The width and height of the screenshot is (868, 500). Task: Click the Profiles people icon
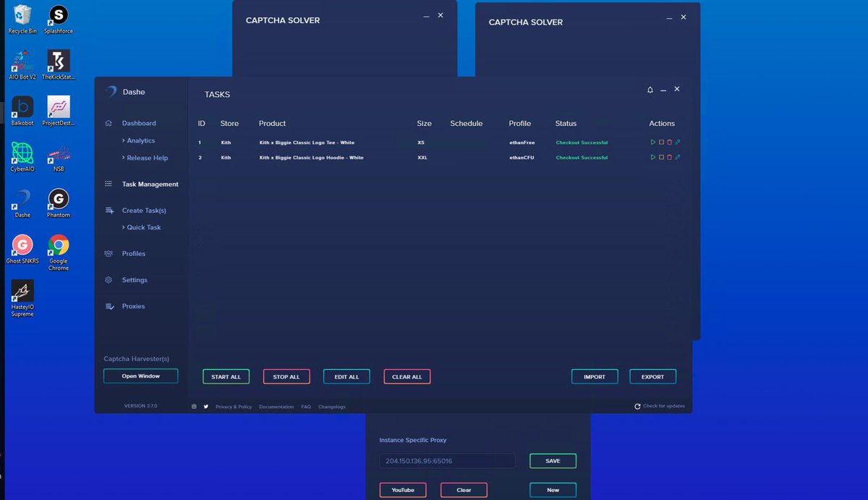pos(109,254)
